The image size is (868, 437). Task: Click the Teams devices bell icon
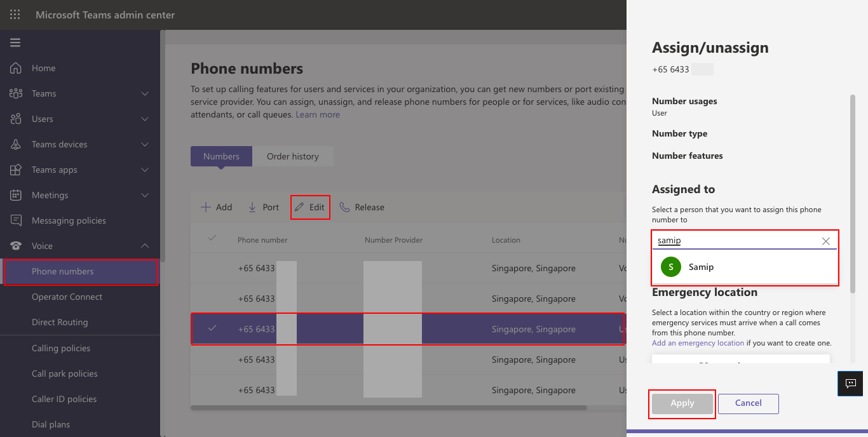[x=16, y=144]
